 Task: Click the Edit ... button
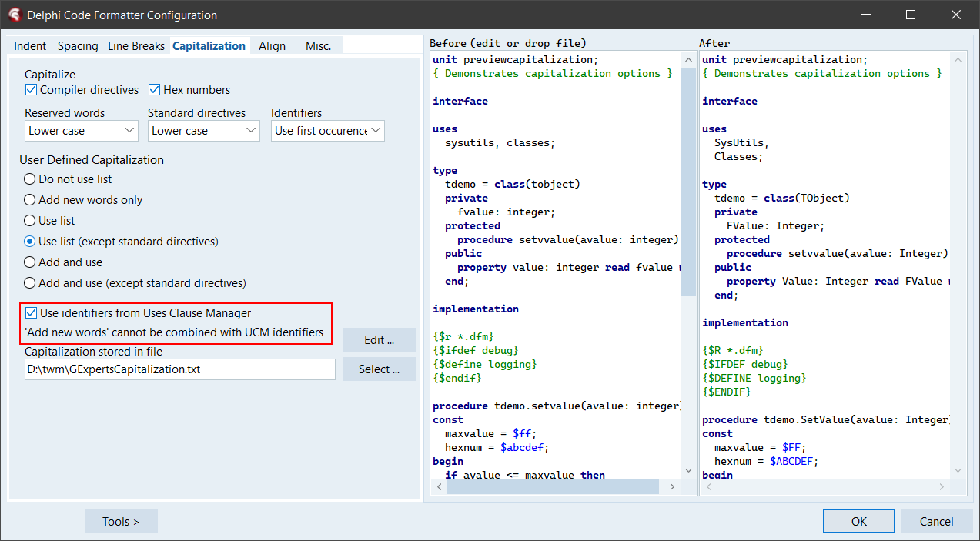(379, 340)
